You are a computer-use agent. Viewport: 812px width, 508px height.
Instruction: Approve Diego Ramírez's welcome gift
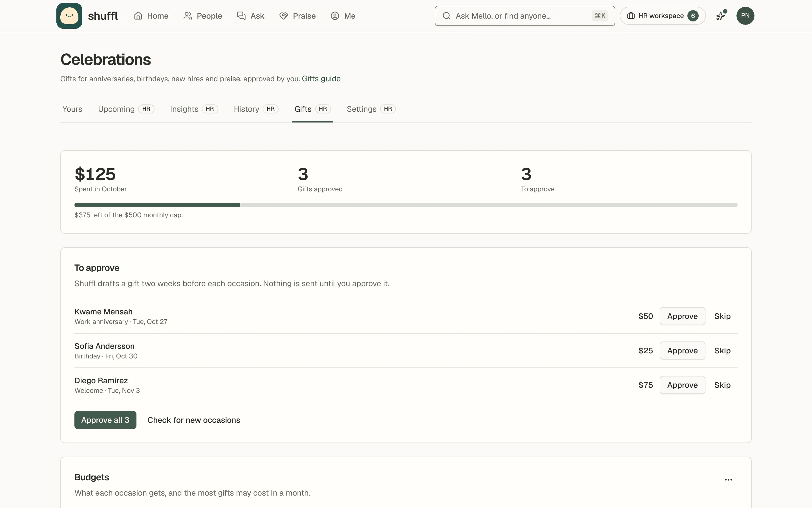[682, 385]
